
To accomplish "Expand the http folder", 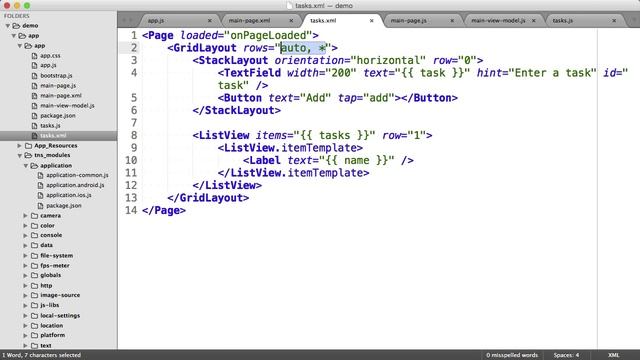I will click(x=25, y=286).
